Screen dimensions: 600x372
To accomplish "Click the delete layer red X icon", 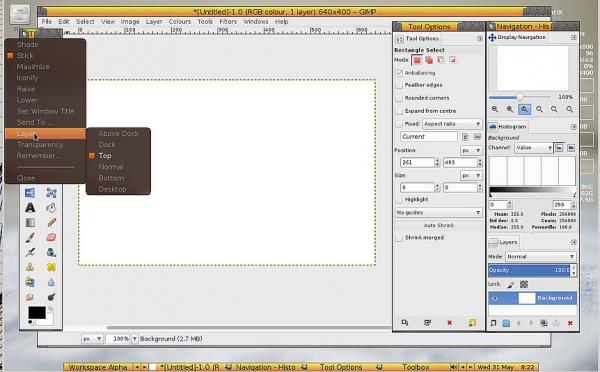I will coord(570,323).
